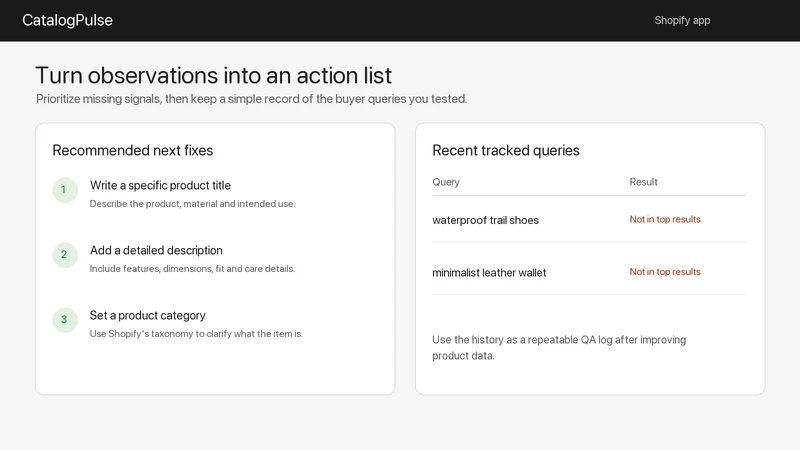Select the 'minimalist leather wallet' query
The image size is (800, 450).
tap(489, 272)
